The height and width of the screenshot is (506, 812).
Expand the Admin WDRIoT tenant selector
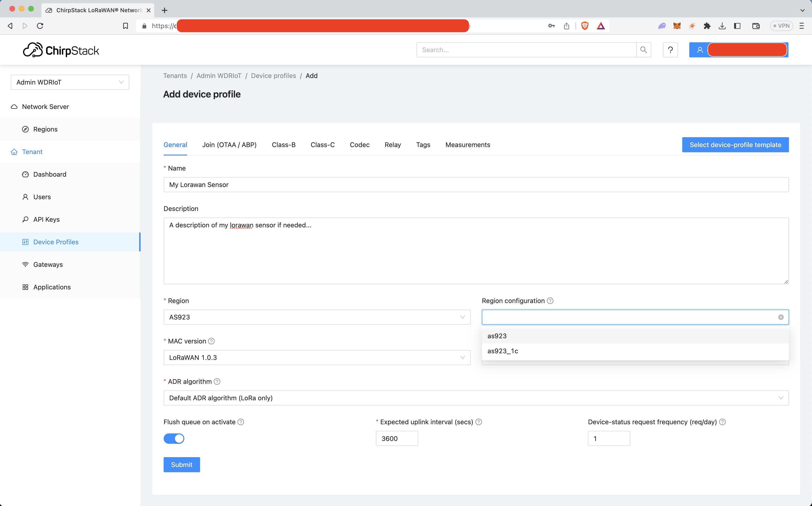(x=70, y=82)
